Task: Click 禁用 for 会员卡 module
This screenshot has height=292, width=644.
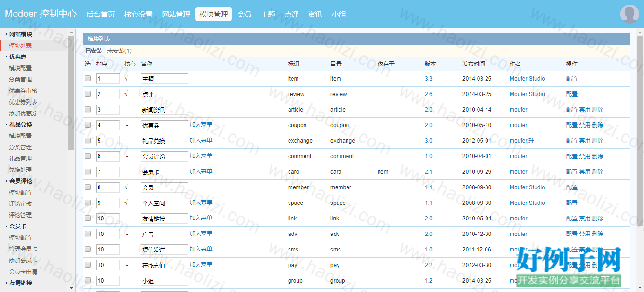Action: (585, 172)
